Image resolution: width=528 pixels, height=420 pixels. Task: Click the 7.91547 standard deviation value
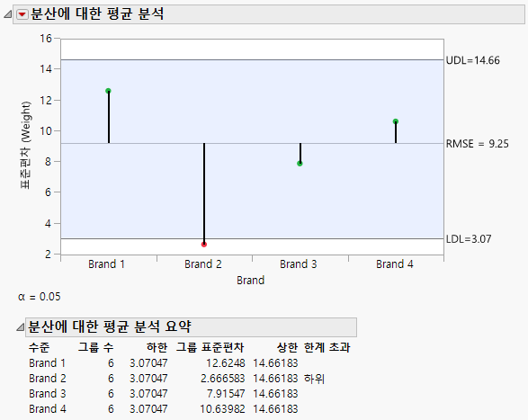click(225, 394)
